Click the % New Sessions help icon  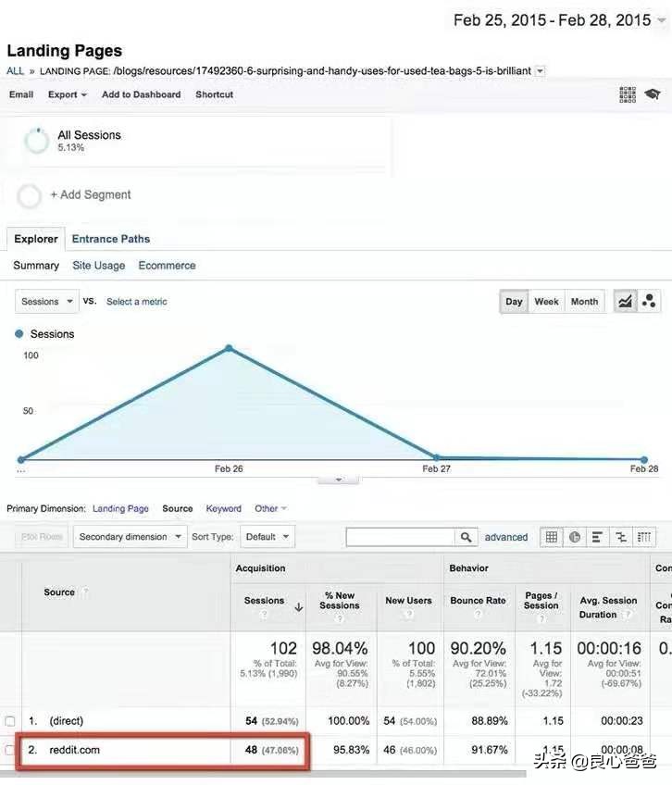(x=339, y=618)
